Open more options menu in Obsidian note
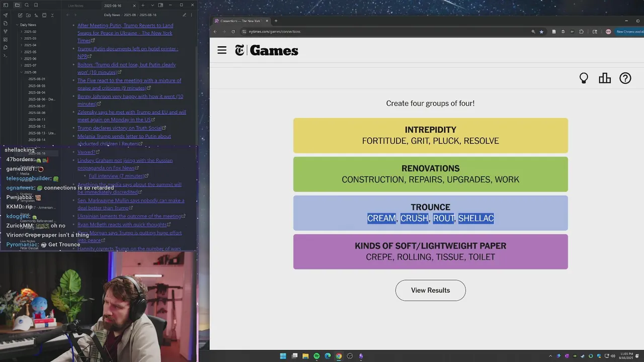Screen dimensions: 644x362 (x=192, y=15)
